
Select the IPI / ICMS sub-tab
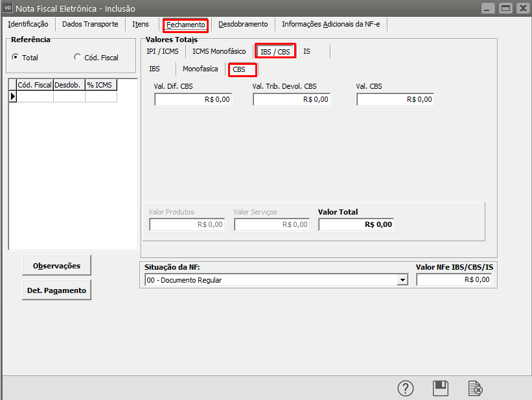pyautogui.click(x=163, y=51)
